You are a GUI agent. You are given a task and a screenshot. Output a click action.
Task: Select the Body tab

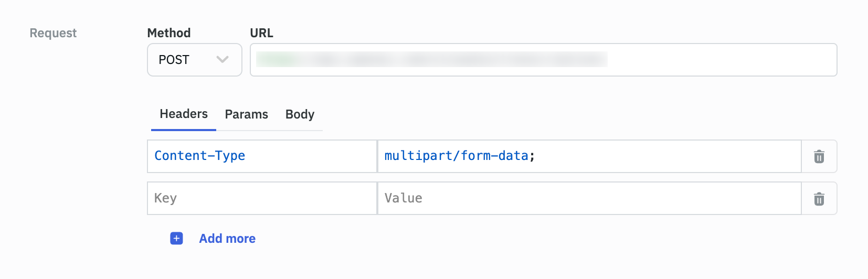(300, 114)
